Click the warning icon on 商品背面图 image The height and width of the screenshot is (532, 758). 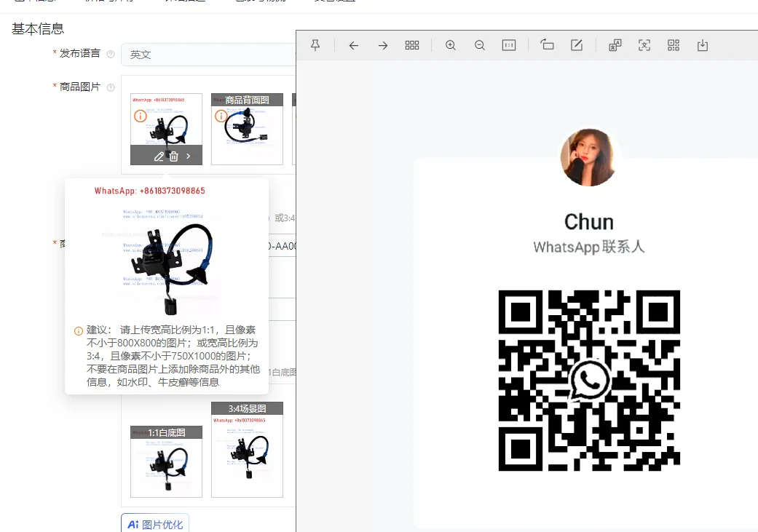[221, 116]
